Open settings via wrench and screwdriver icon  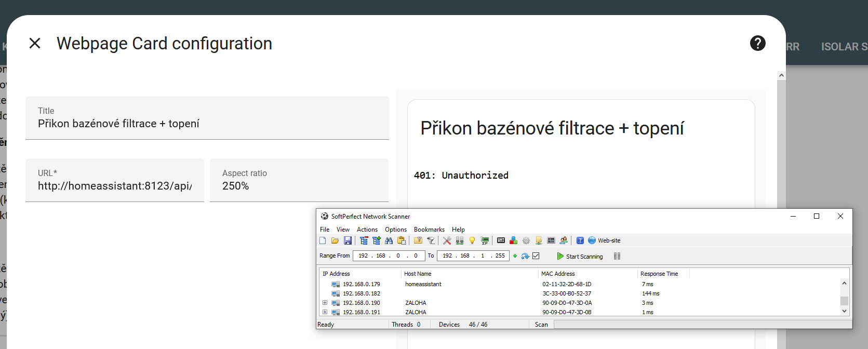pos(447,240)
